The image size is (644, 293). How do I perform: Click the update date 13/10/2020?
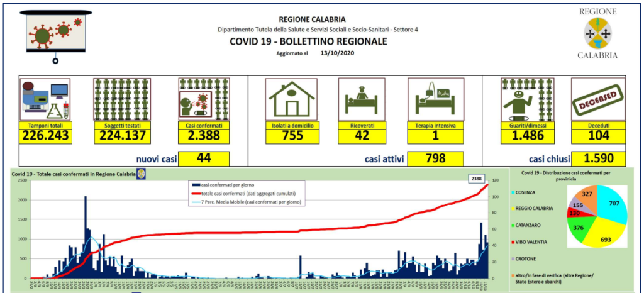pyautogui.click(x=337, y=53)
